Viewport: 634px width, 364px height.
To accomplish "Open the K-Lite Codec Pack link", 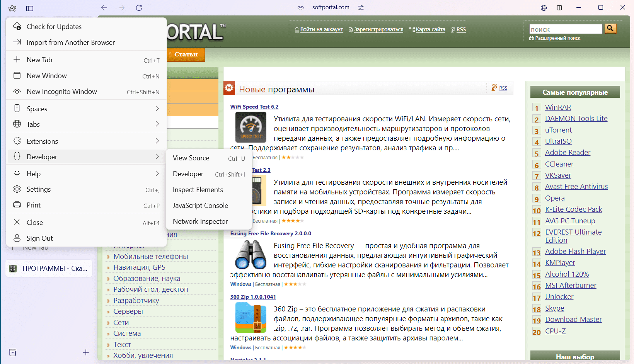I will pos(574,209).
